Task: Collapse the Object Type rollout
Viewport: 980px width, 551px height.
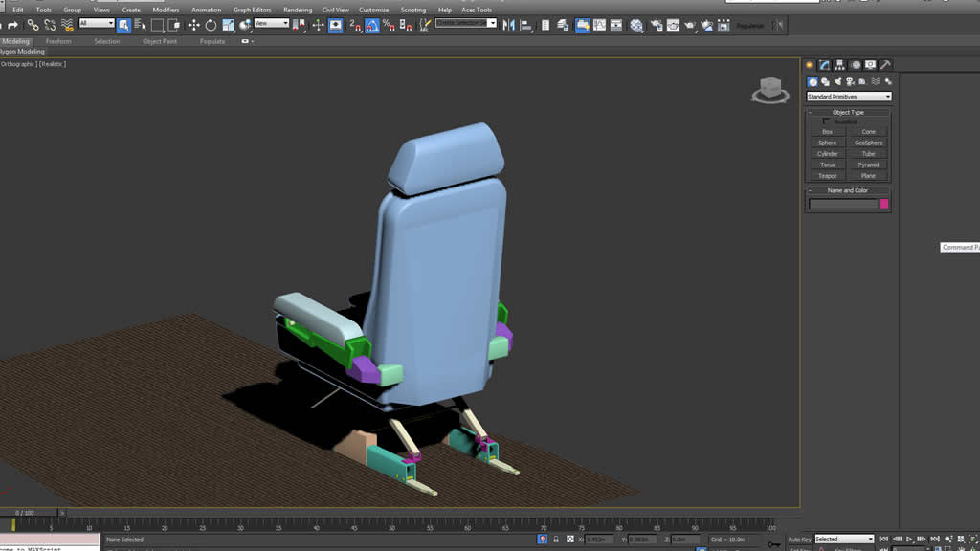Action: pos(848,112)
